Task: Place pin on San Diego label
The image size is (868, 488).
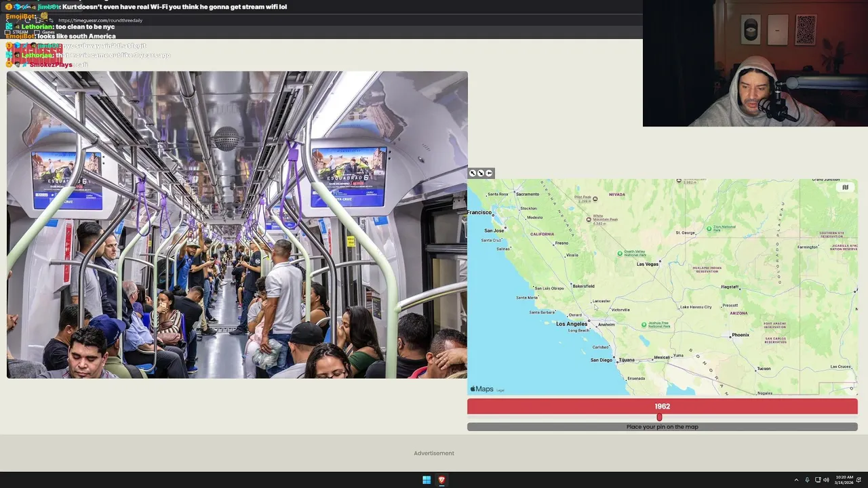Action: (x=601, y=360)
